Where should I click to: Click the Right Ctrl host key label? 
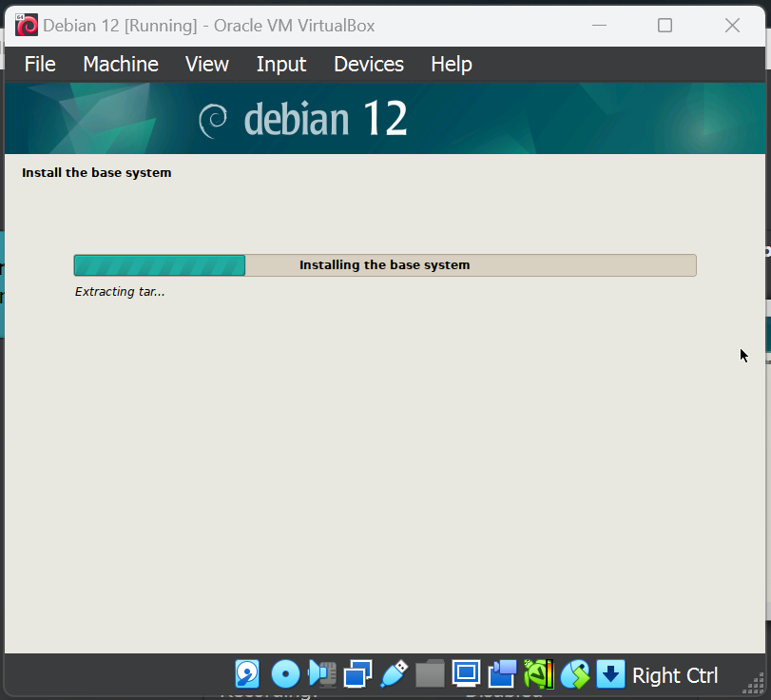click(675, 675)
